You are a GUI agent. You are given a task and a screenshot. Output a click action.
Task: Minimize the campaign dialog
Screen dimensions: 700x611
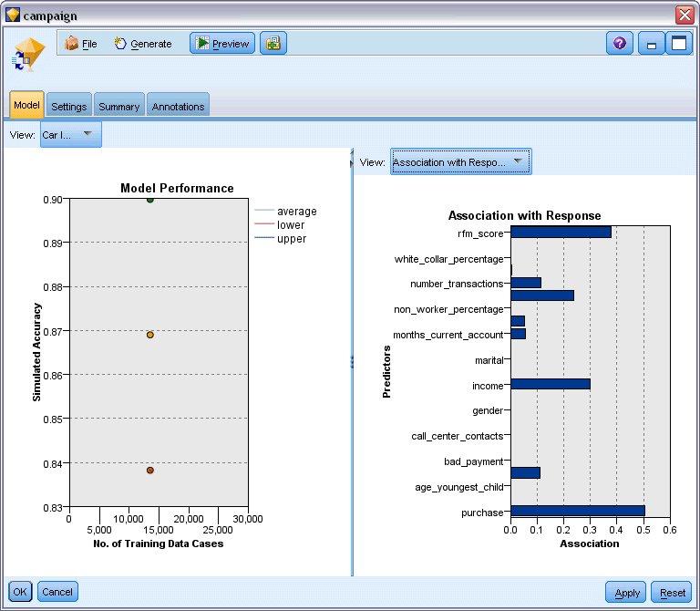(x=652, y=44)
